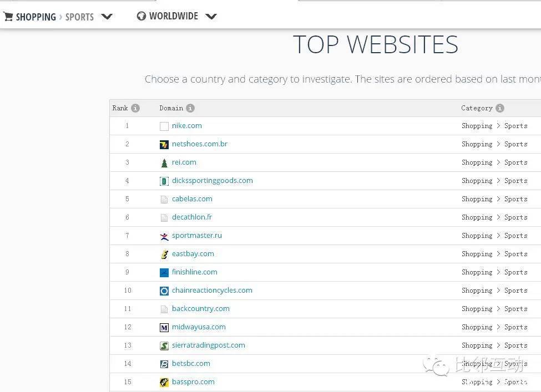Click rank number 15
The image size is (541, 392).
coord(128,381)
